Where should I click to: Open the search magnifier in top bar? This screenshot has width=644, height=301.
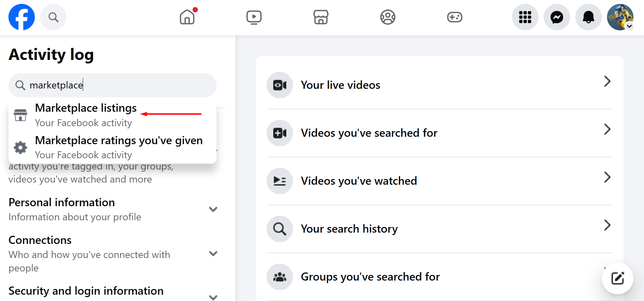point(53,17)
